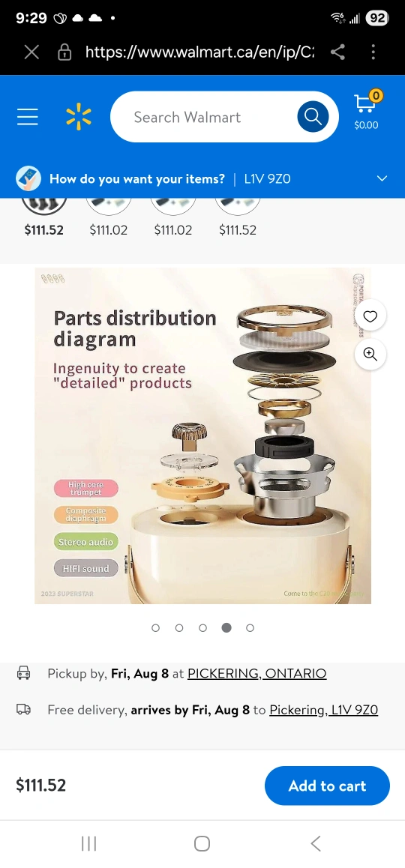Tap the Walmart spark logo
This screenshot has height=868, width=405.
pos(79,117)
